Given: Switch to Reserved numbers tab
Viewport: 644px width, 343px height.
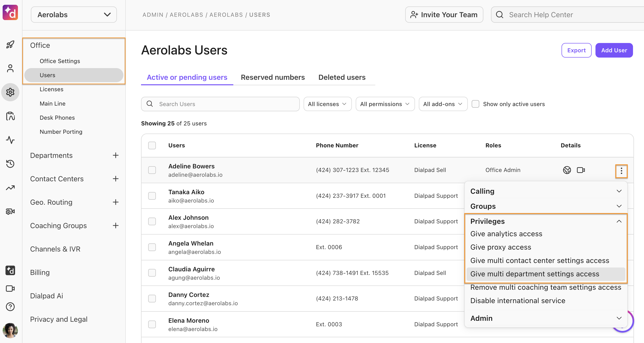Looking at the screenshot, I should 273,77.
